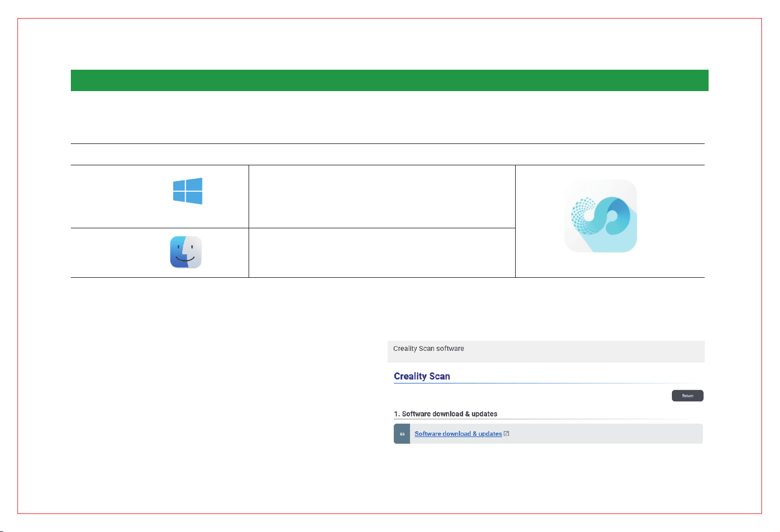Click the gray row containing the download link
780x532 pixels.
coord(548,434)
